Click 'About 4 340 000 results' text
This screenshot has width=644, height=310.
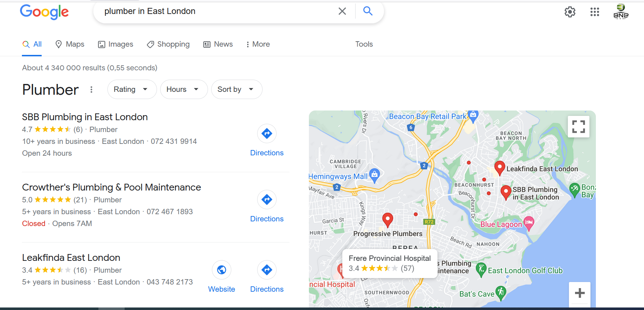90,68
